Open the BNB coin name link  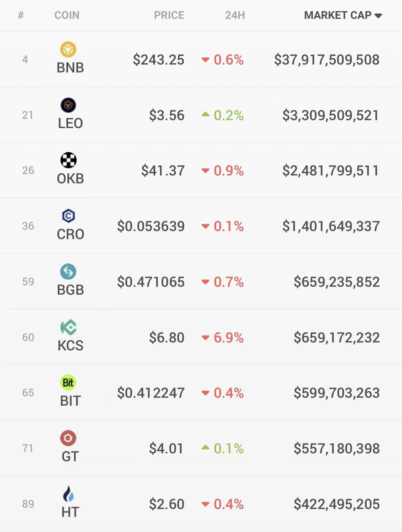point(70,68)
